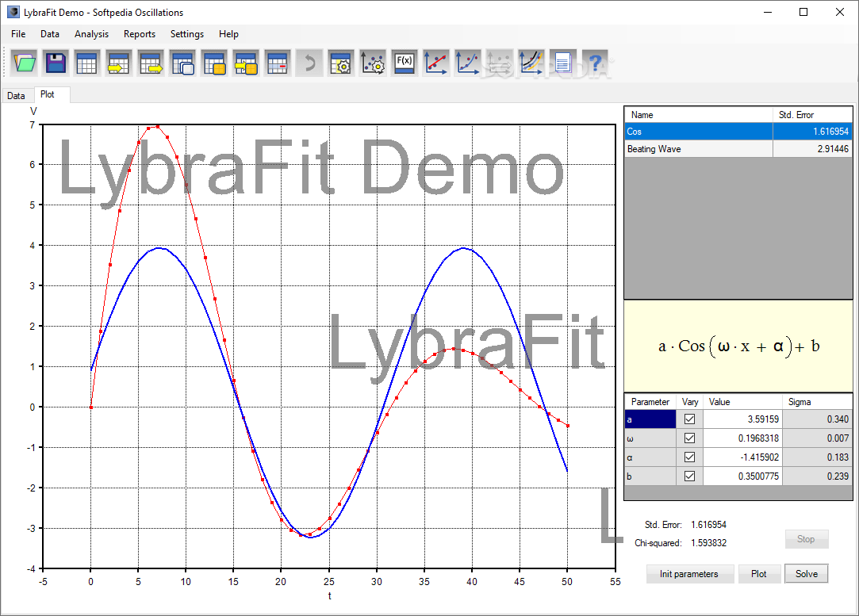Click the Init parameters button
The width and height of the screenshot is (859, 616).
pos(689,574)
